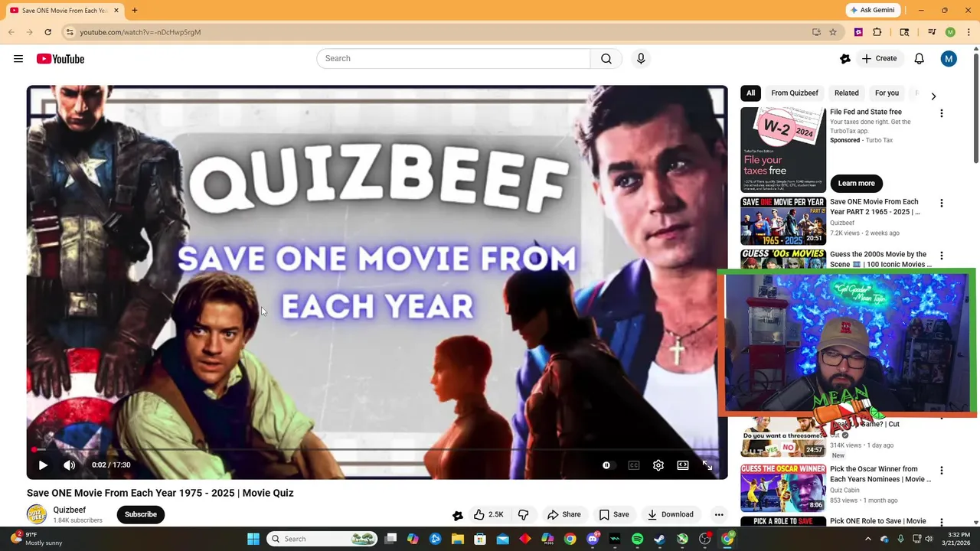
Task: Open Spotify from the taskbar
Action: 638,539
